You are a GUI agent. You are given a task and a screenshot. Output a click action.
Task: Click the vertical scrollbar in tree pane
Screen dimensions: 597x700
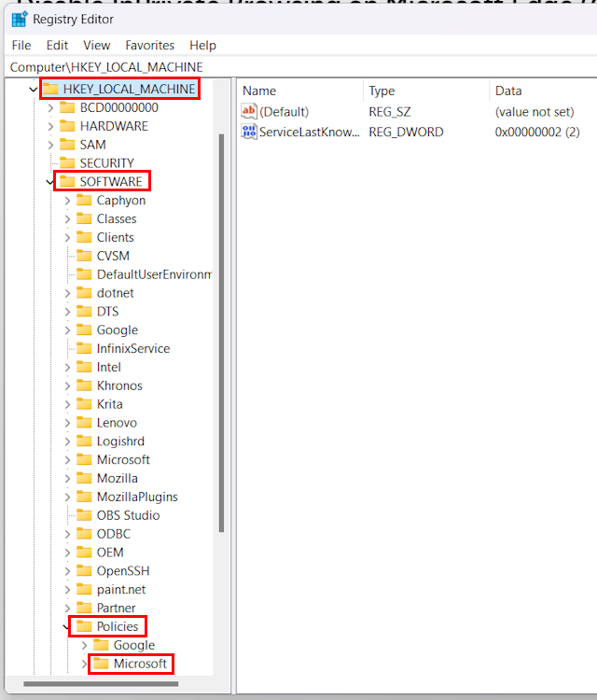221,327
